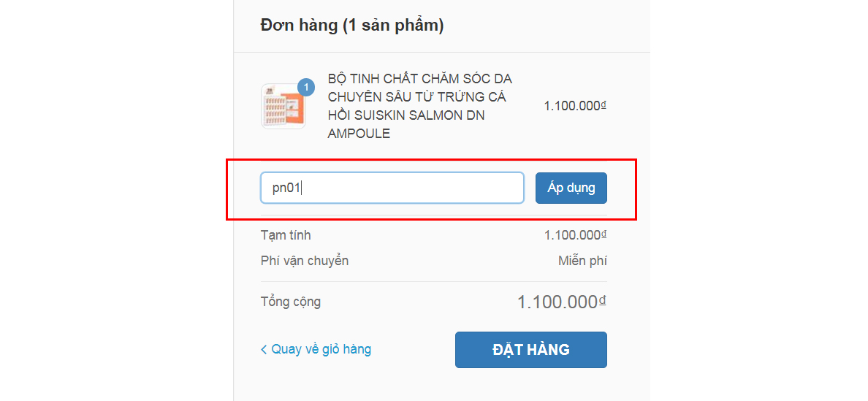Image resolution: width=868 pixels, height=401 pixels.
Task: Click the product price 1.100.000₫
Action: click(x=572, y=106)
